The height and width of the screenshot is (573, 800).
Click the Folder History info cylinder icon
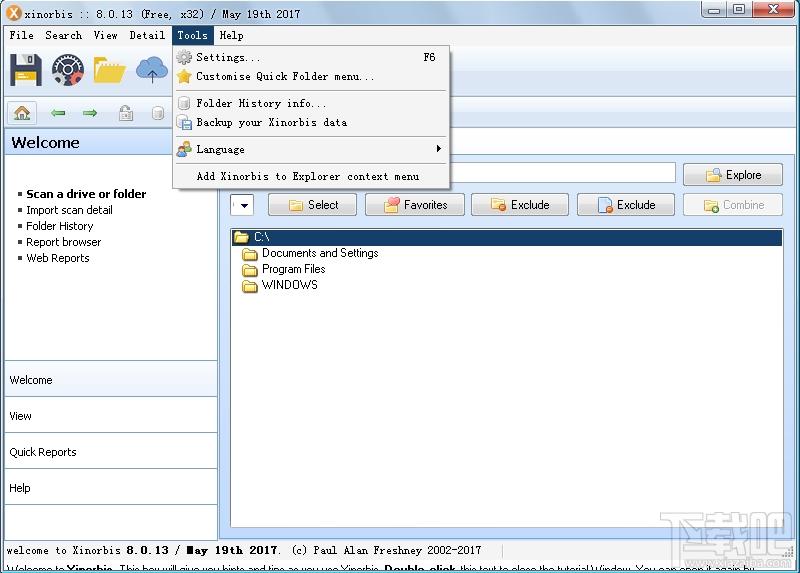(x=184, y=104)
